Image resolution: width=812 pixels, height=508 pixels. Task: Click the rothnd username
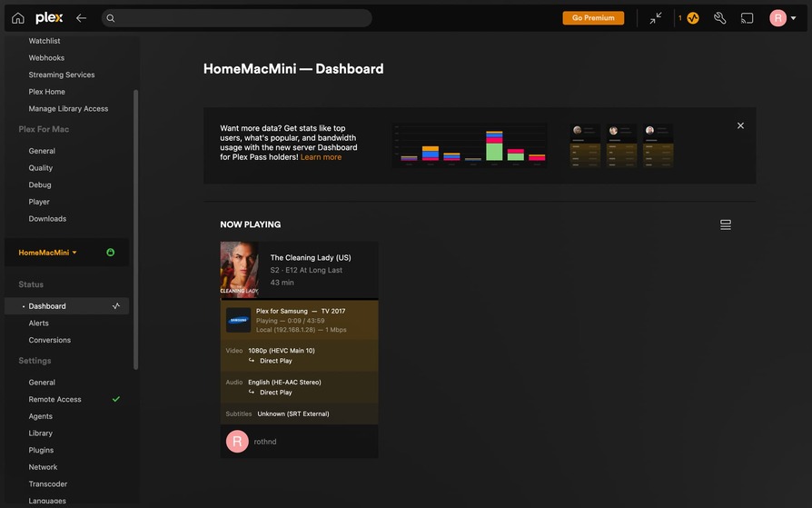265,442
